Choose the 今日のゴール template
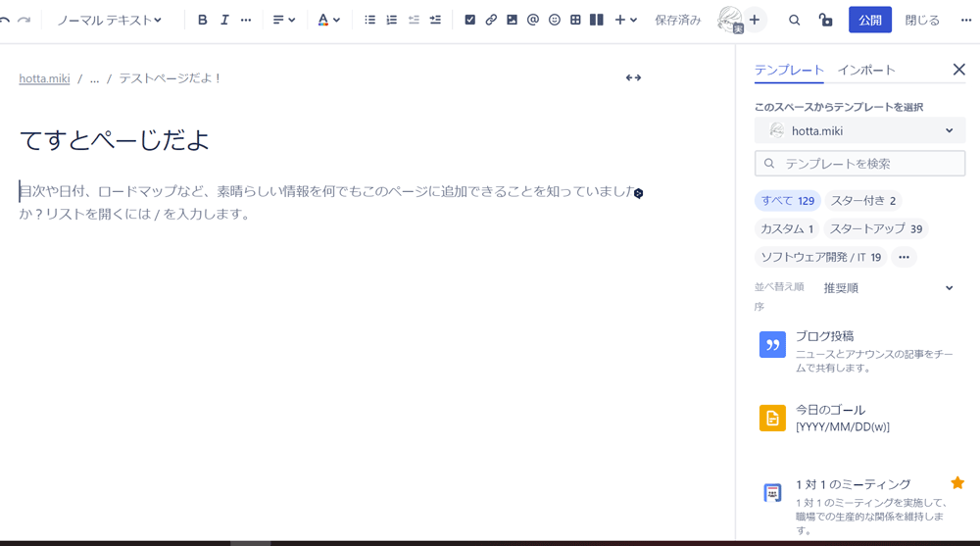The width and height of the screenshot is (980, 546). coord(860,419)
